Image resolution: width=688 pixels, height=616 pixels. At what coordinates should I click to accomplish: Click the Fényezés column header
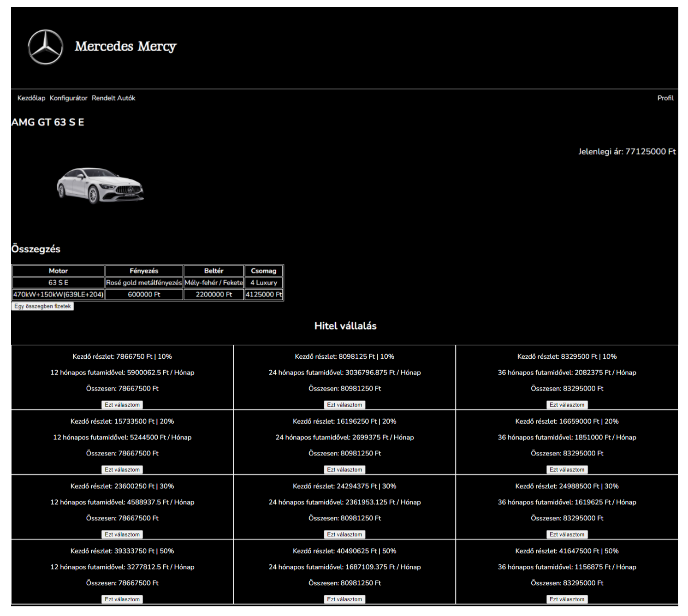click(x=144, y=271)
